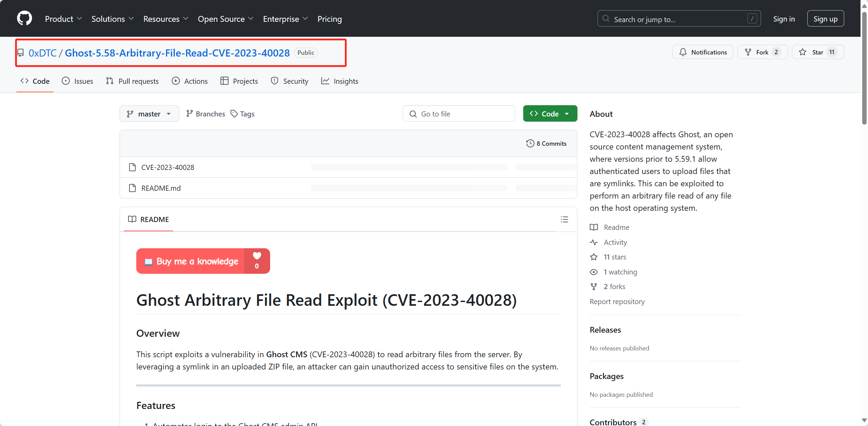The height and width of the screenshot is (426, 868).
Task: Open the README.md file
Action: pos(161,188)
